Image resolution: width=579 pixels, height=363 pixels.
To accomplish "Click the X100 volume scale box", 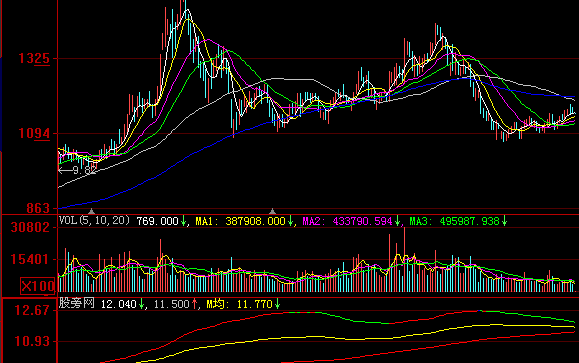I will tap(38, 286).
